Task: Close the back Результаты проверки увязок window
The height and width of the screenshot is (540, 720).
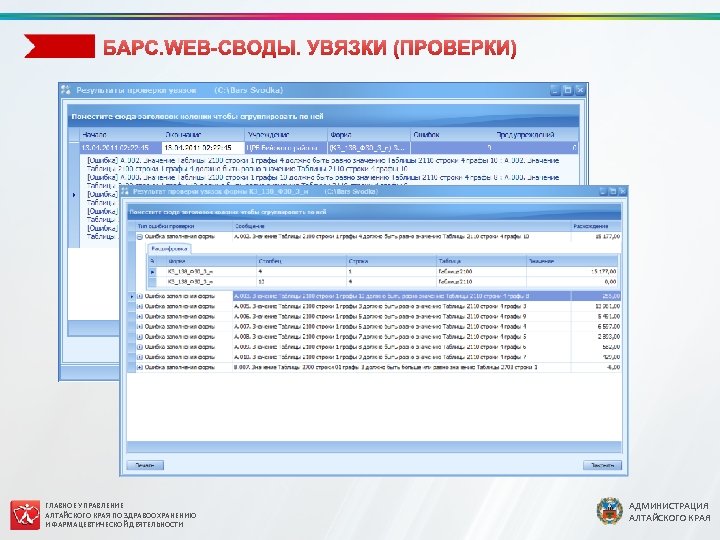Action: click(580, 90)
